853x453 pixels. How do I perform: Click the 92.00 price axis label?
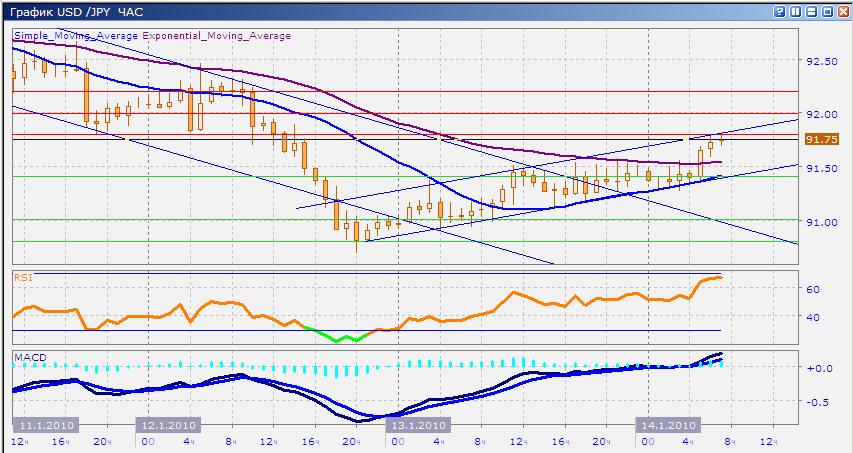[x=820, y=114]
